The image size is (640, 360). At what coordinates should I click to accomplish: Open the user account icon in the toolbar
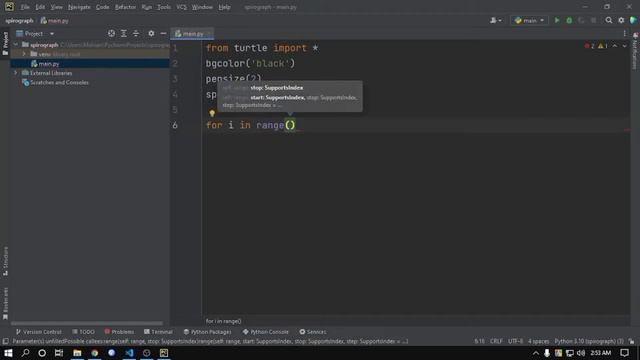[x=496, y=20]
